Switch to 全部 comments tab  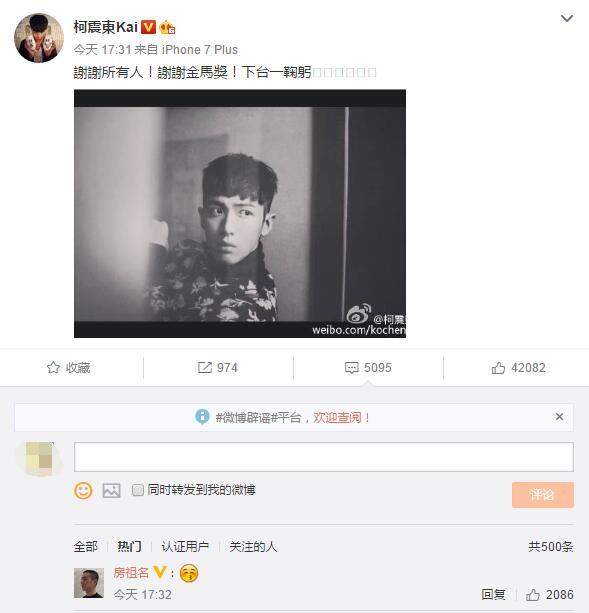(x=86, y=547)
